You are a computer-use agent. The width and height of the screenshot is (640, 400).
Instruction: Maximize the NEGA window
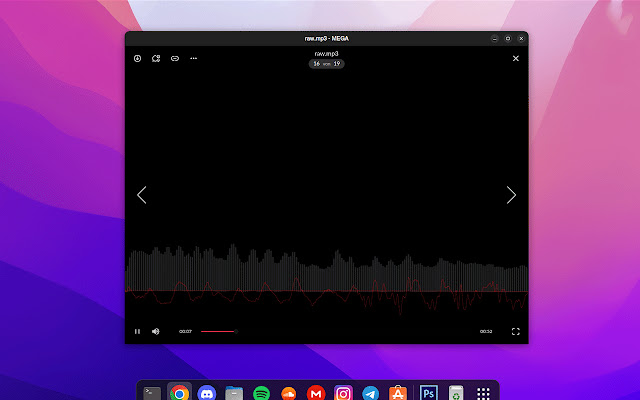508,38
